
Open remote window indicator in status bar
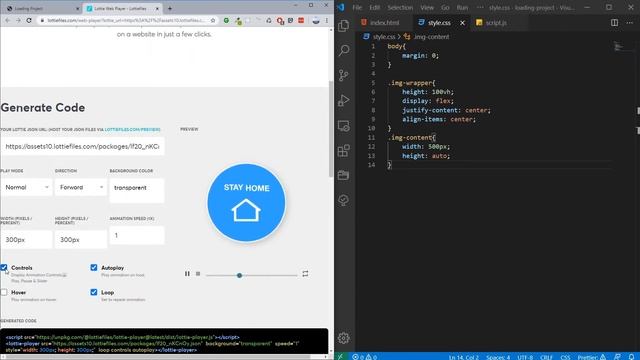pyautogui.click(x=340, y=357)
